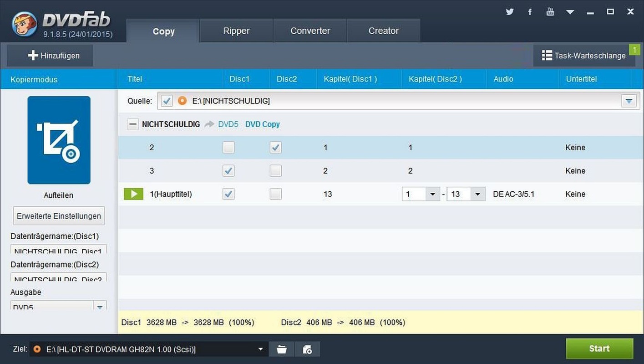This screenshot has height=364, width=644.
Task: Open the Twitter link icon
Action: pyautogui.click(x=510, y=12)
